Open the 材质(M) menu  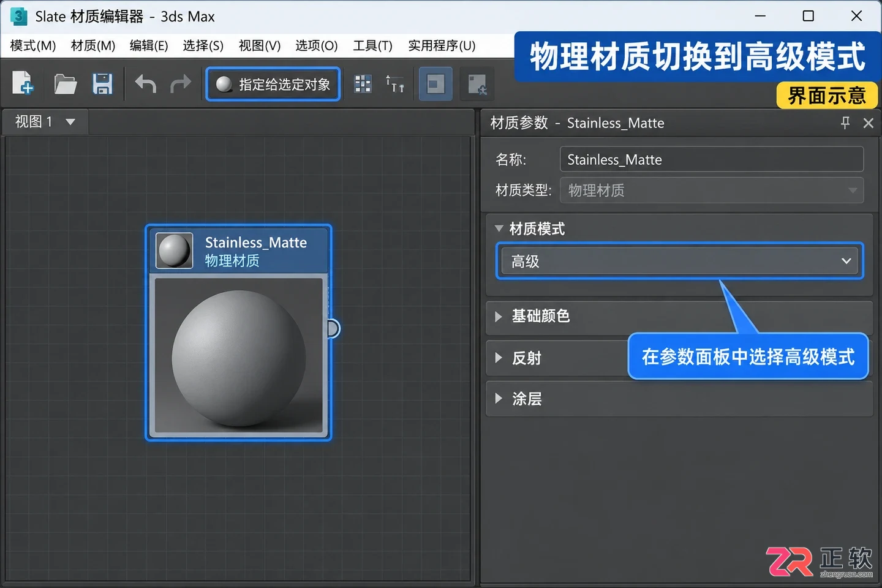[x=93, y=45]
